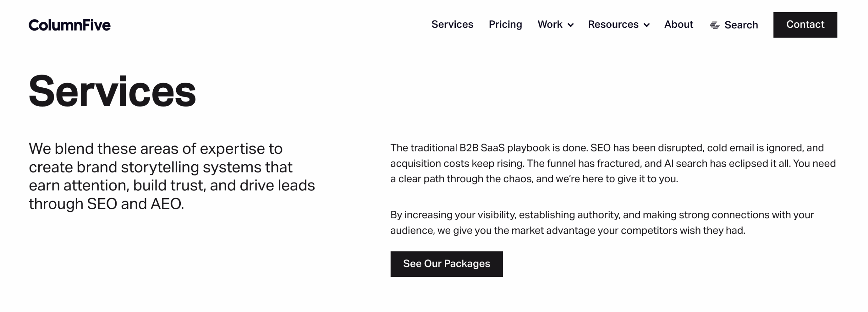
Task: Go to Services in the navigation bar
Action: 452,24
